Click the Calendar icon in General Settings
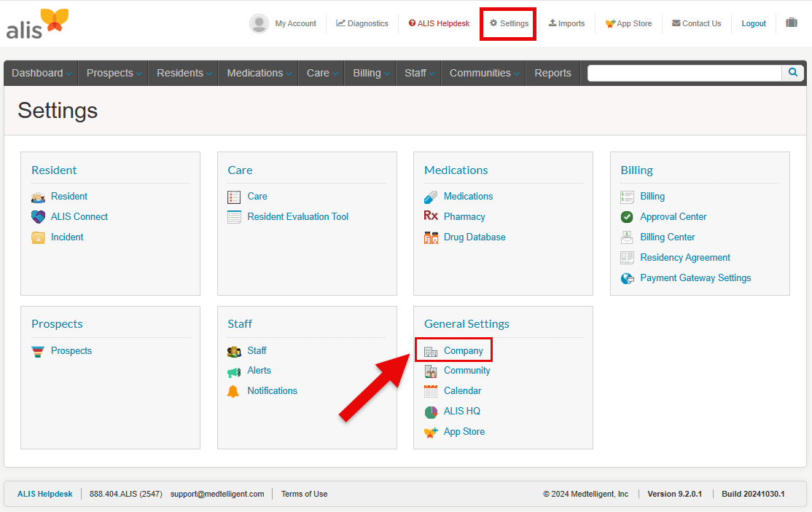 tap(430, 392)
